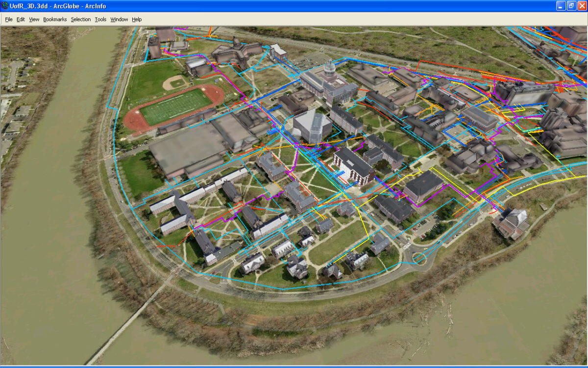Click the river water left of campus
Image resolution: width=588 pixels, height=368 pixels.
coord(49,221)
